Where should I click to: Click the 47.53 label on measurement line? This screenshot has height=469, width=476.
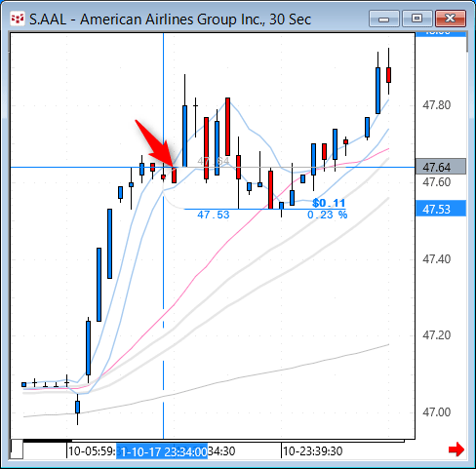point(214,215)
